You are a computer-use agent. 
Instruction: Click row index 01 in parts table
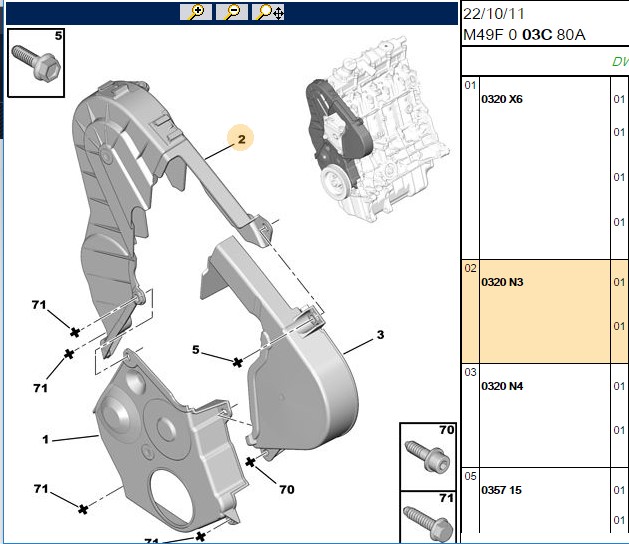(470, 85)
